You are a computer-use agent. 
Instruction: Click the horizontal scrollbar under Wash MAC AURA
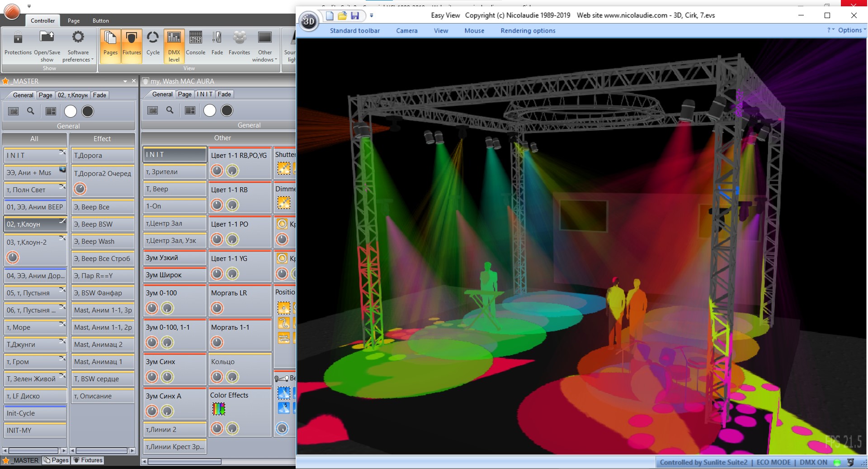pyautogui.click(x=184, y=462)
